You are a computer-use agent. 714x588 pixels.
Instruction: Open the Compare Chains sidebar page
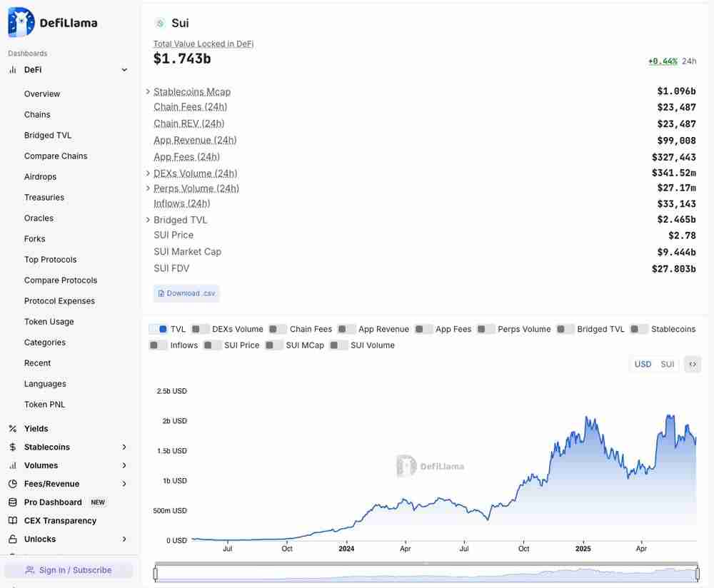click(x=56, y=156)
